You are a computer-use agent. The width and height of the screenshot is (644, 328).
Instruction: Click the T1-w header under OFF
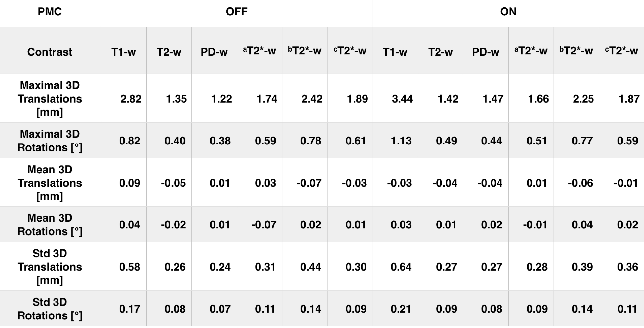[x=124, y=52]
